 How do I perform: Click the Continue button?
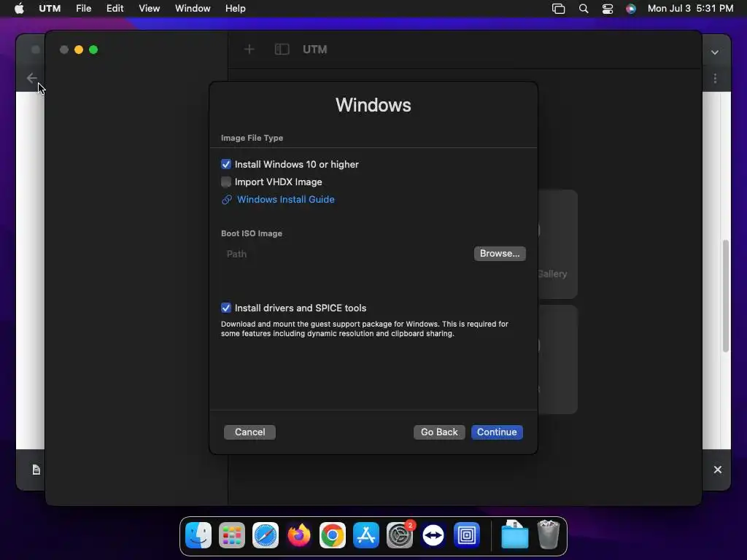(x=497, y=432)
